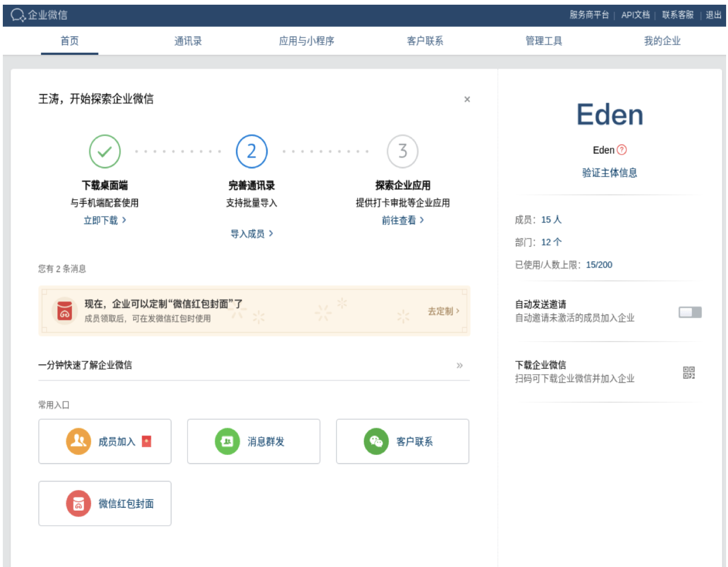Close the 开始探索企业微信 guide panel
This screenshot has height=567, width=728.
[x=467, y=99]
